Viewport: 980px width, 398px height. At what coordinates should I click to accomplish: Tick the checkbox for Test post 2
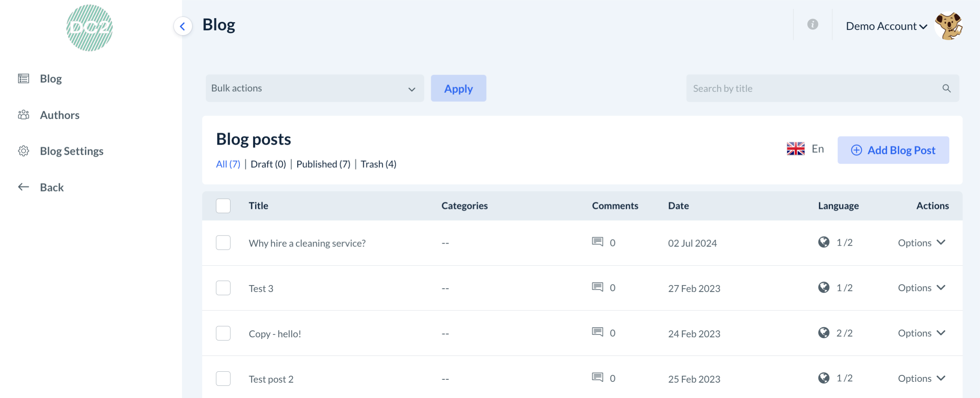pos(223,379)
